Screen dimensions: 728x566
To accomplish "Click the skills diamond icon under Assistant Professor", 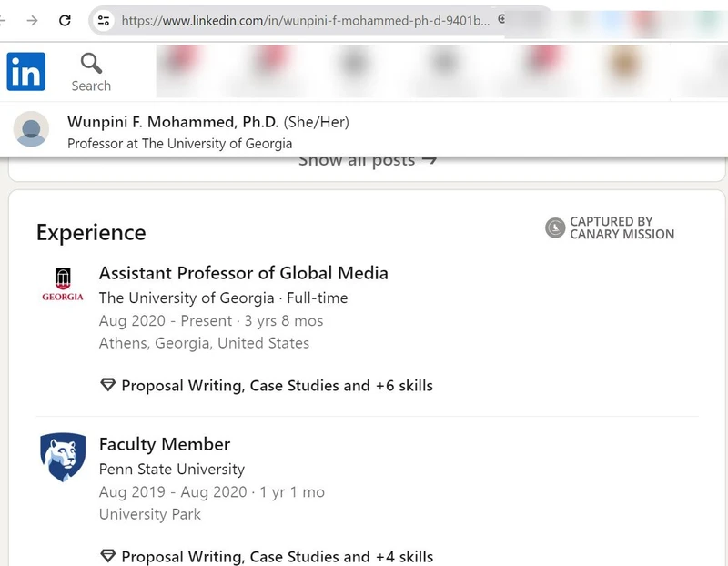I will tap(109, 385).
